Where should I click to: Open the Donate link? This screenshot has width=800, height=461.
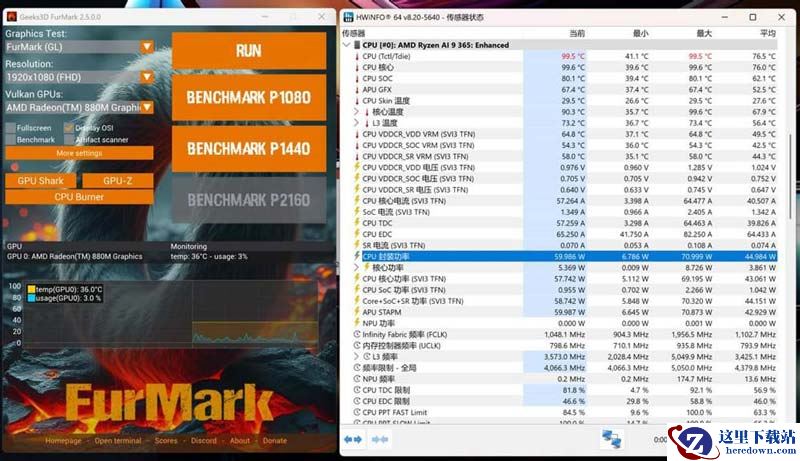[x=275, y=441]
